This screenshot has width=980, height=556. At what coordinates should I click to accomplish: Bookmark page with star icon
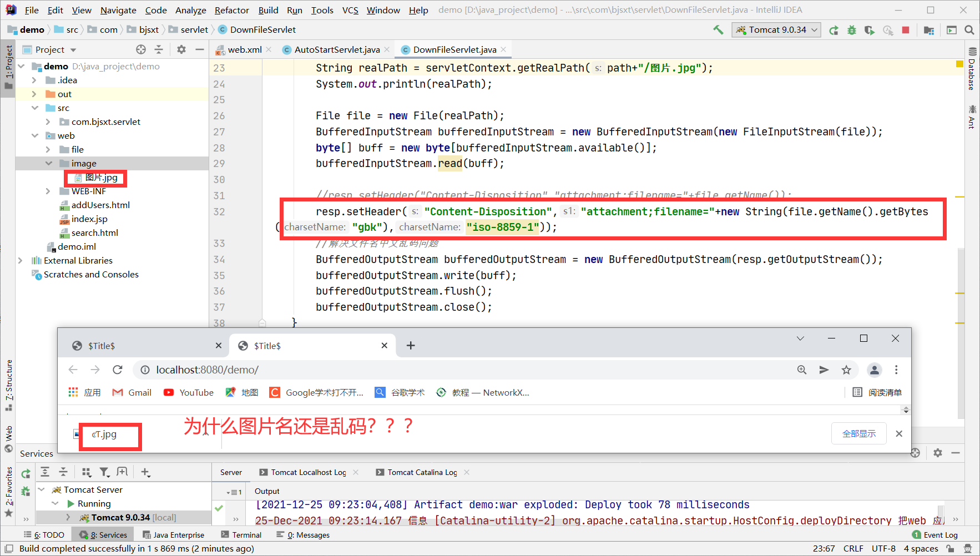tap(846, 370)
